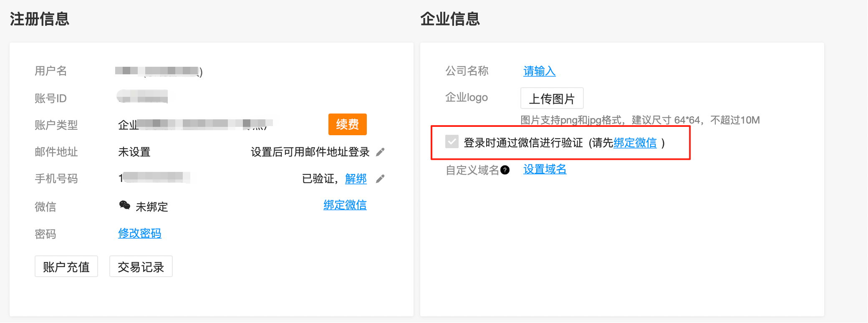The height and width of the screenshot is (323, 868).
Task: Click the 解绑 link for the phone number
Action: coord(356,179)
